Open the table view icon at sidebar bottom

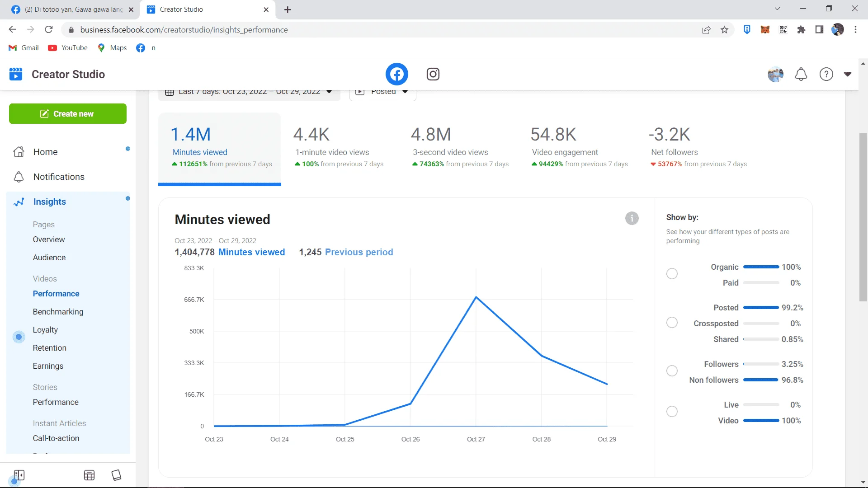(89, 475)
